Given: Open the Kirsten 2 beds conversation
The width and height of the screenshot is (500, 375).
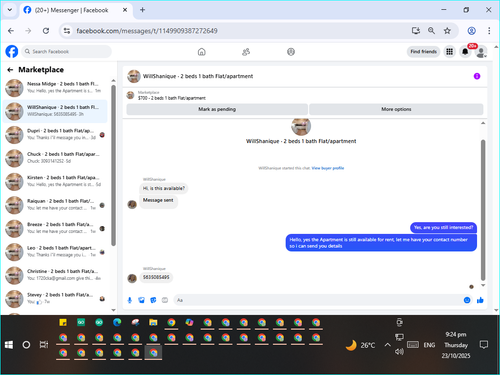Looking at the screenshot, I should tap(55, 181).
